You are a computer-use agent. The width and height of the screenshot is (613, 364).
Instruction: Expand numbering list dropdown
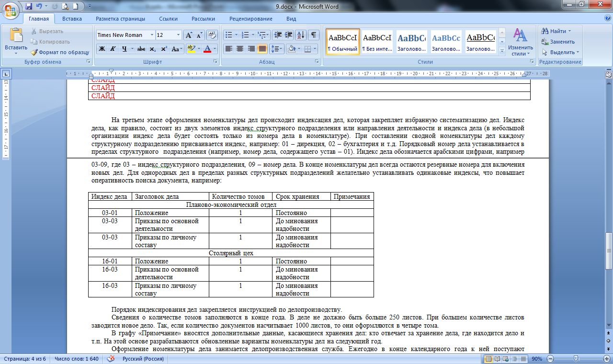coord(253,35)
